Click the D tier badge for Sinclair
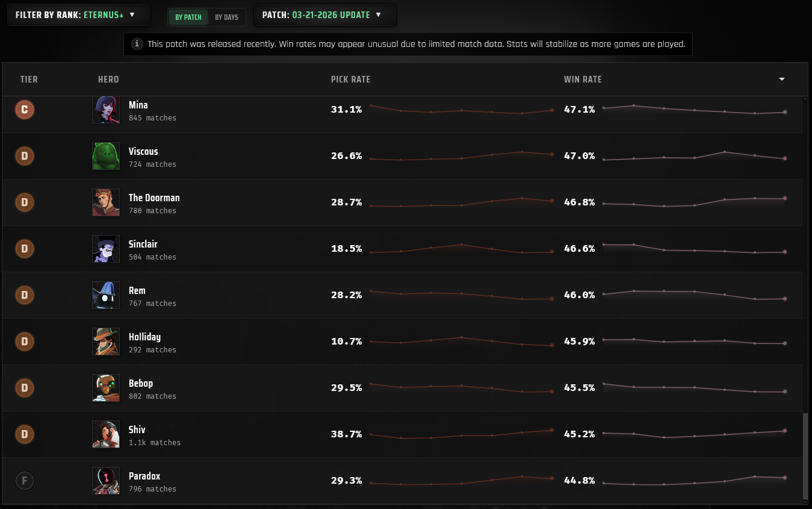 click(x=25, y=249)
